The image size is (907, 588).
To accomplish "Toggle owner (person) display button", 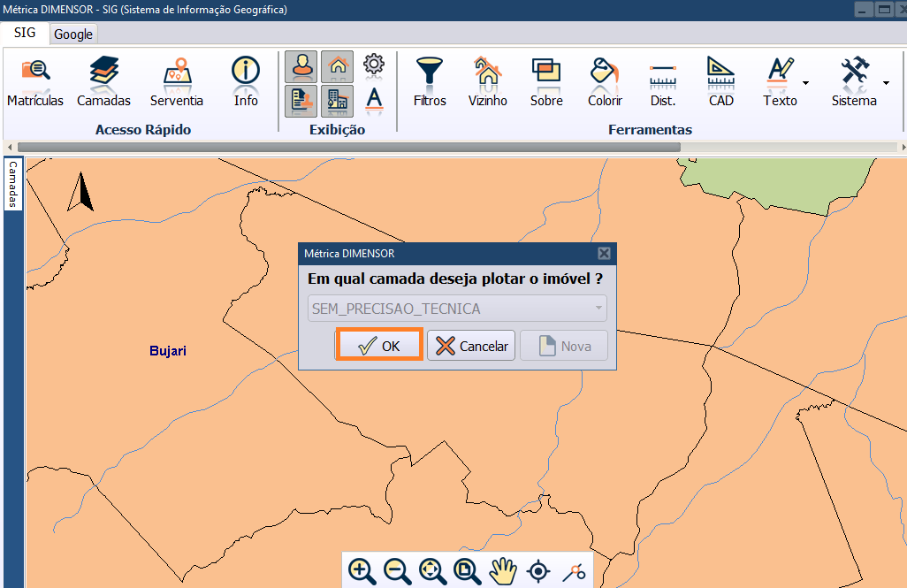I will (x=301, y=66).
